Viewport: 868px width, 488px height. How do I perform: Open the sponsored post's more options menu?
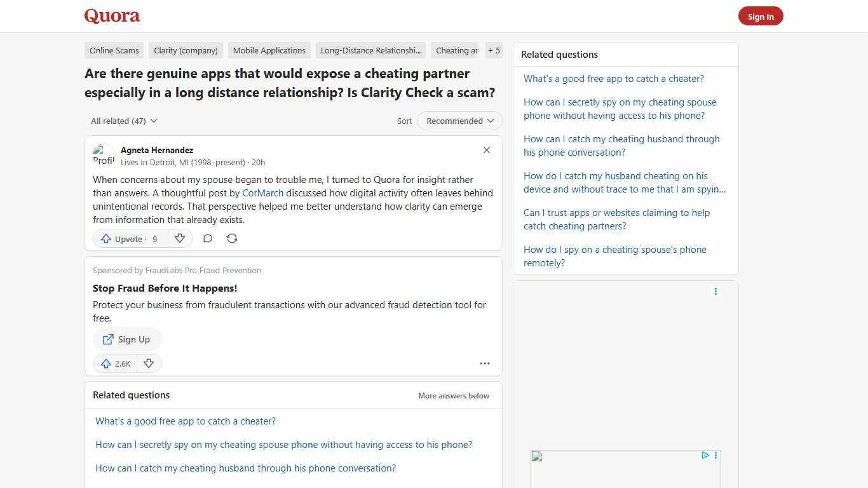pyautogui.click(x=485, y=363)
